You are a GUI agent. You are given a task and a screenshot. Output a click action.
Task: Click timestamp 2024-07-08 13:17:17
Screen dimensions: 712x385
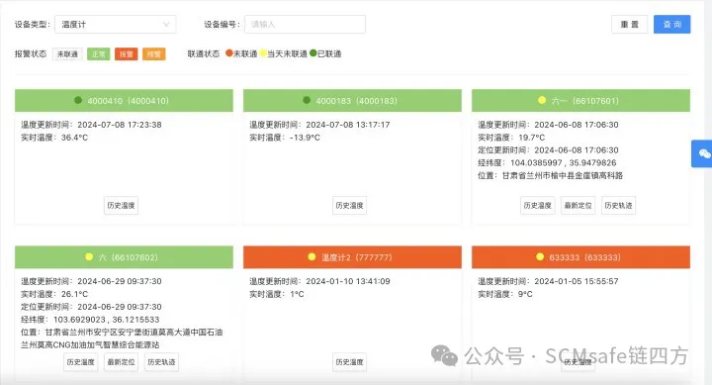click(x=348, y=125)
